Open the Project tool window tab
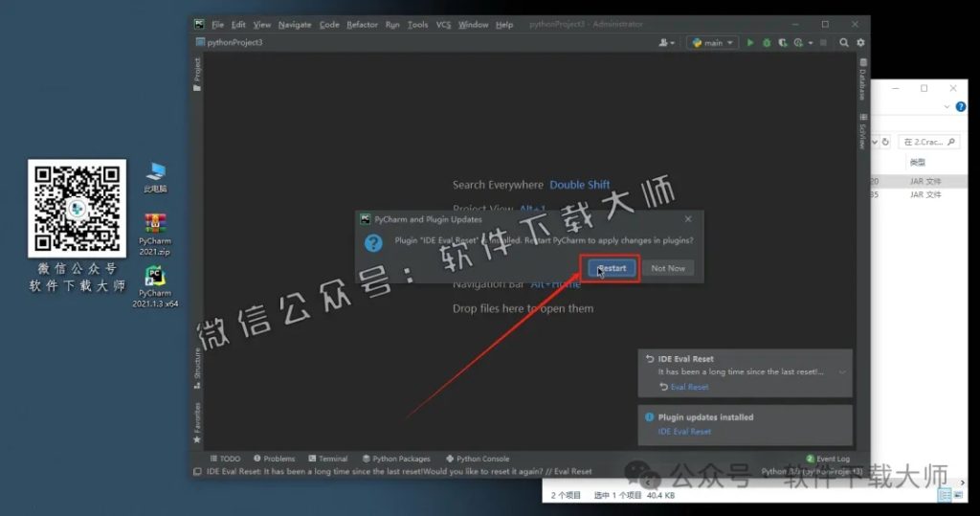The image size is (980, 516). coord(197,75)
